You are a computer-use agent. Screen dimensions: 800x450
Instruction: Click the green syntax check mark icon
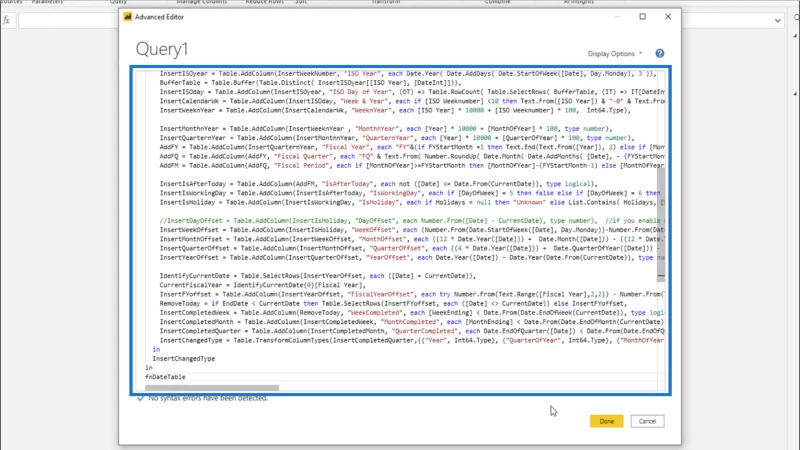140,398
